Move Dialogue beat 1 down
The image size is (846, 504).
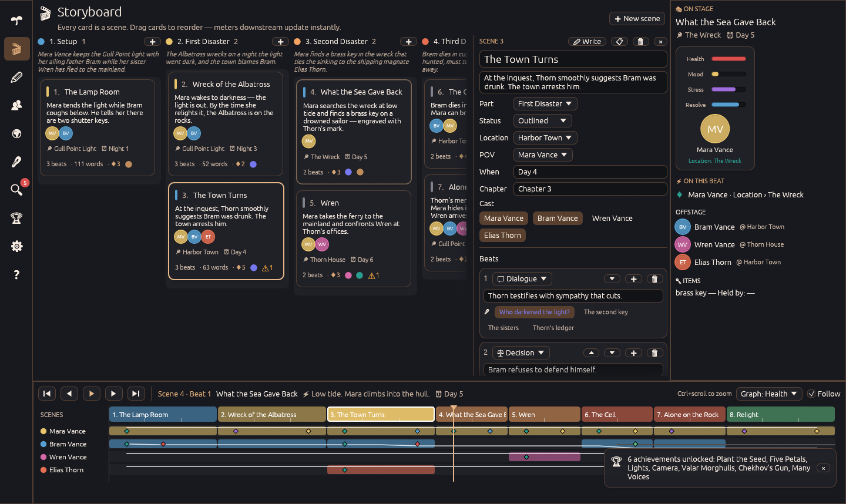coord(612,279)
